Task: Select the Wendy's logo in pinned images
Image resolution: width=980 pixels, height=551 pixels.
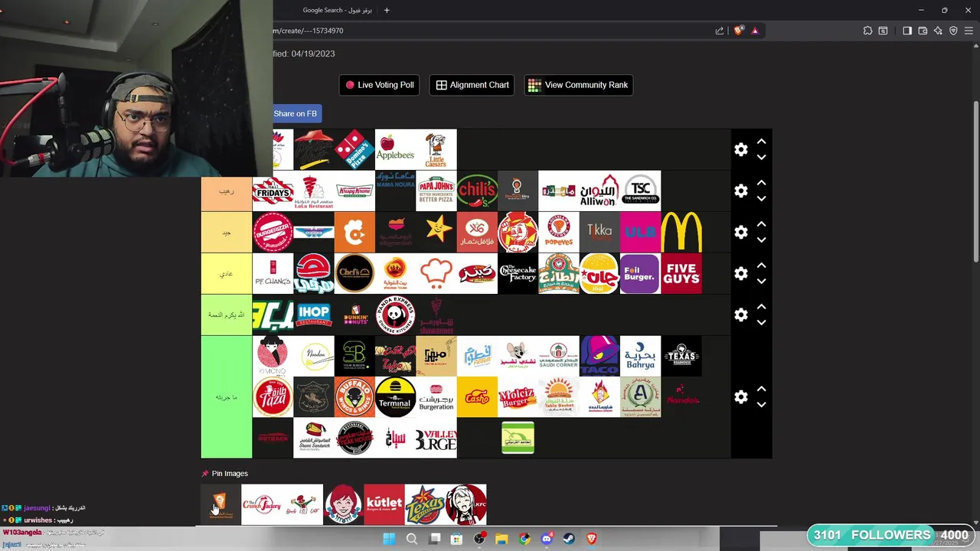Action: click(344, 504)
